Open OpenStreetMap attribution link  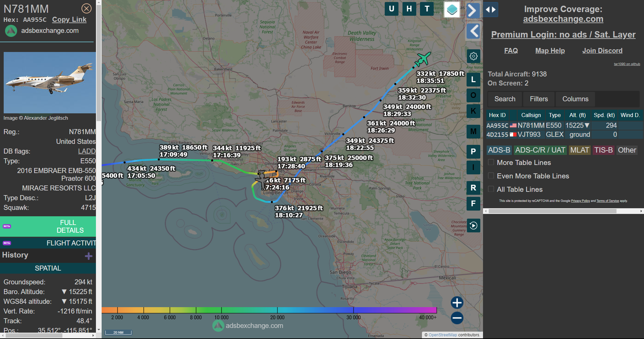[443, 335]
